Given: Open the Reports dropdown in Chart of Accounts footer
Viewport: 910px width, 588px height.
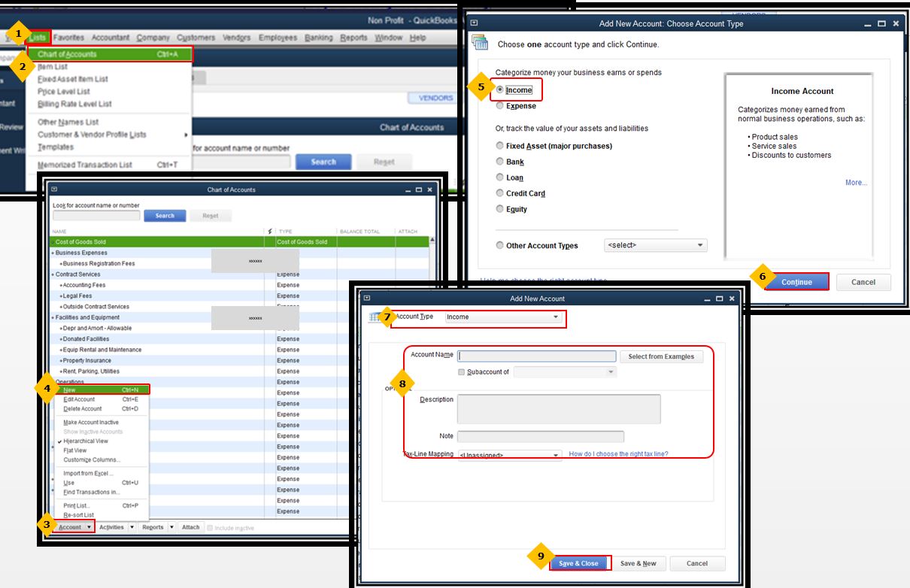Looking at the screenshot, I should click(159, 527).
